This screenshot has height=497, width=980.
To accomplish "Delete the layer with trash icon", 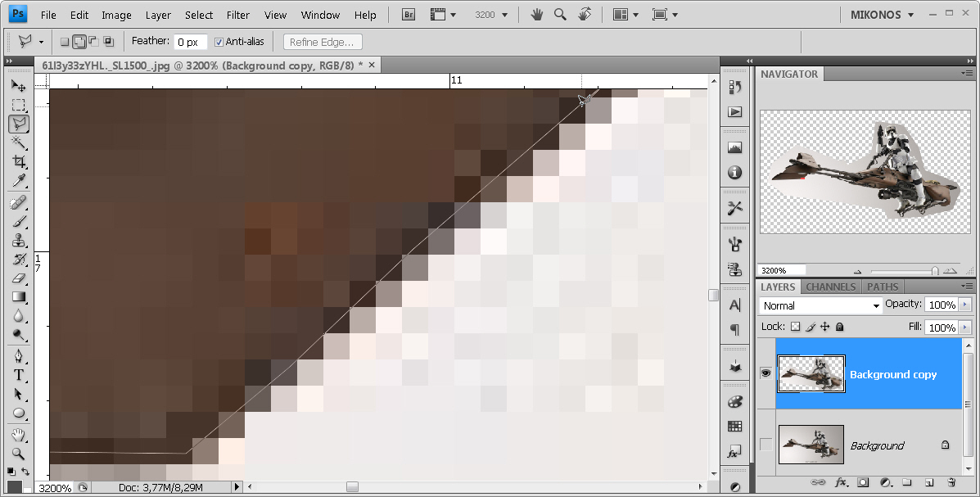I will click(951, 482).
